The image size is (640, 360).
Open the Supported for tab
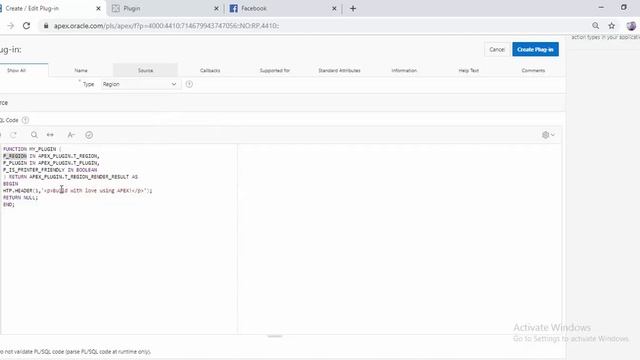click(275, 70)
